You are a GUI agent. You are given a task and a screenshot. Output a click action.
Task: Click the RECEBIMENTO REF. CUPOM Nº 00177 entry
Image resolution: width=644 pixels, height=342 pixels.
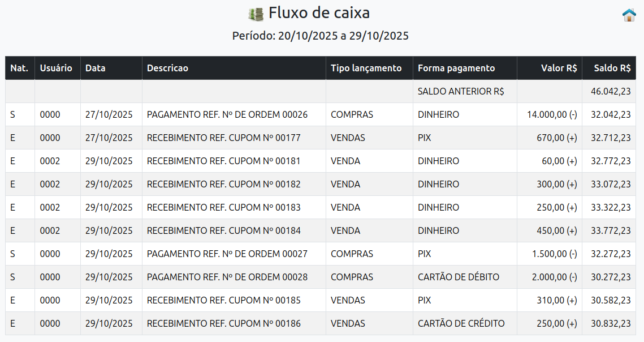point(224,138)
